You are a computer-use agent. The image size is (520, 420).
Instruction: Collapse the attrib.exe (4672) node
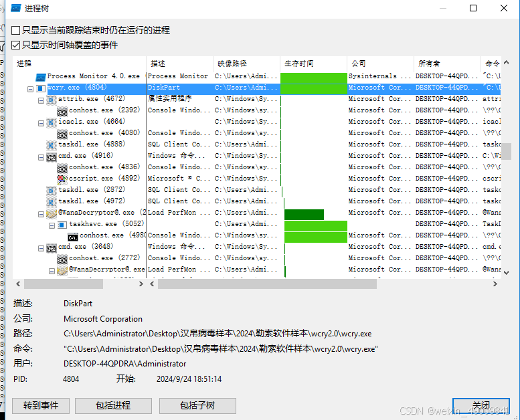pyautogui.click(x=41, y=100)
